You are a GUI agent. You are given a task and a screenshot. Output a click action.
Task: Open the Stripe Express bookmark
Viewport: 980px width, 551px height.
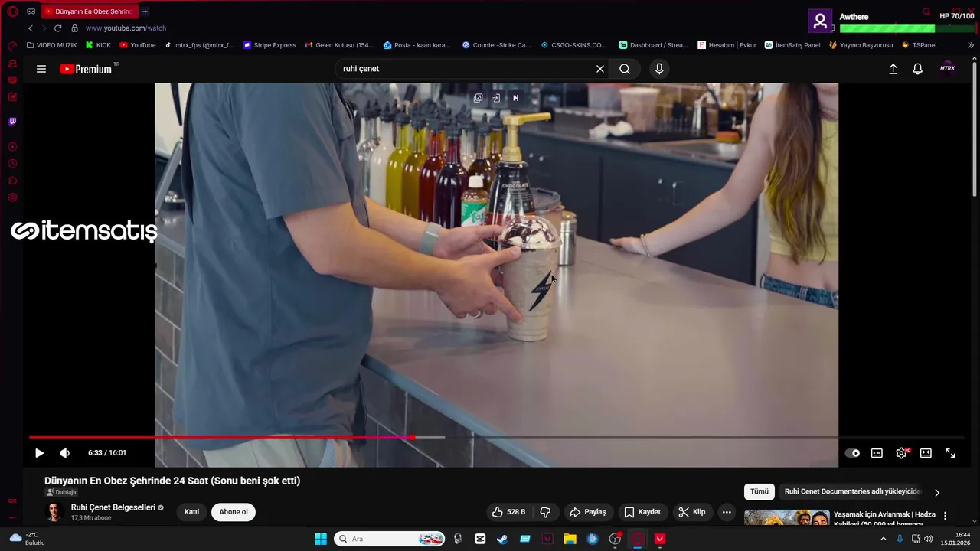(x=269, y=45)
